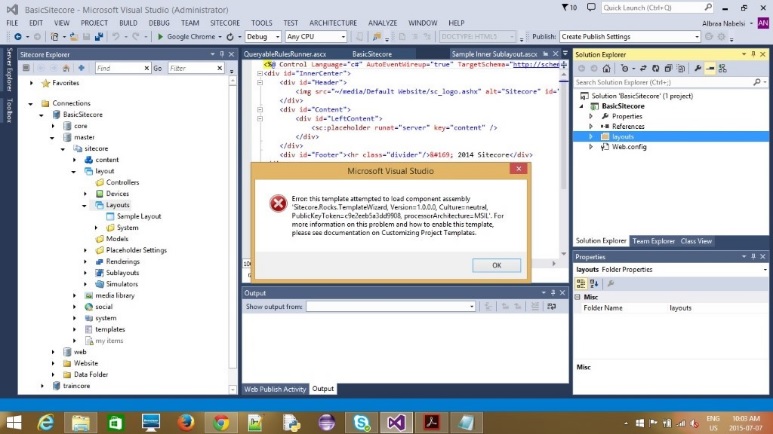Open the ARCHITECTURE menu

tap(333, 23)
